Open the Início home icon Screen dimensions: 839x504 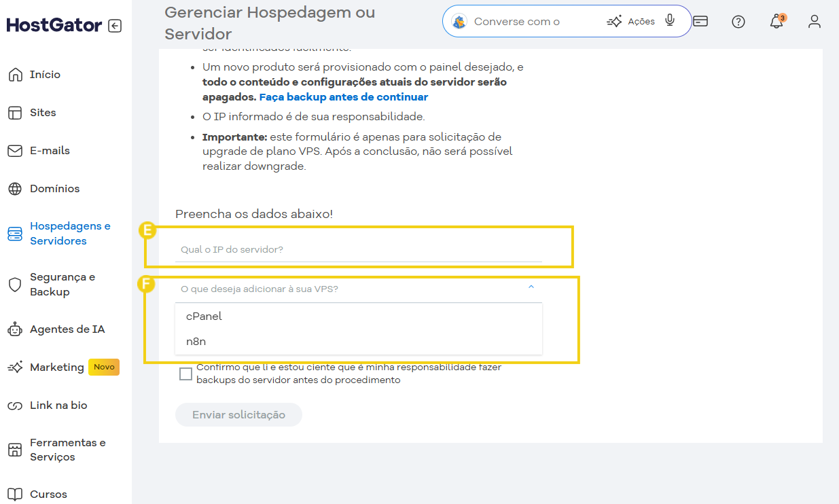(15, 74)
